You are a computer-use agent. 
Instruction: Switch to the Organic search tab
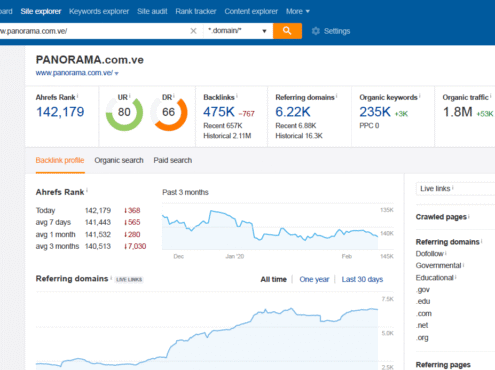pos(119,160)
